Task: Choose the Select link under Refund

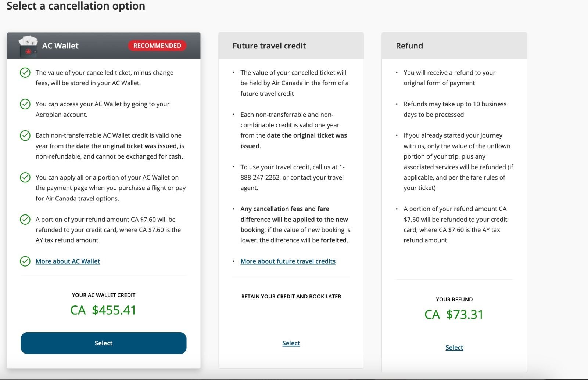Action: click(x=454, y=348)
